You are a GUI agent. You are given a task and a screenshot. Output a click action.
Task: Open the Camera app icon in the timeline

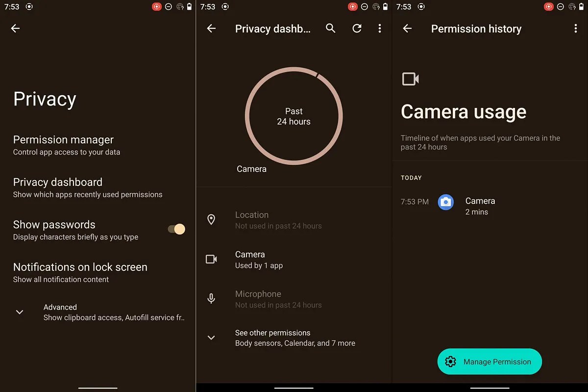pos(445,202)
